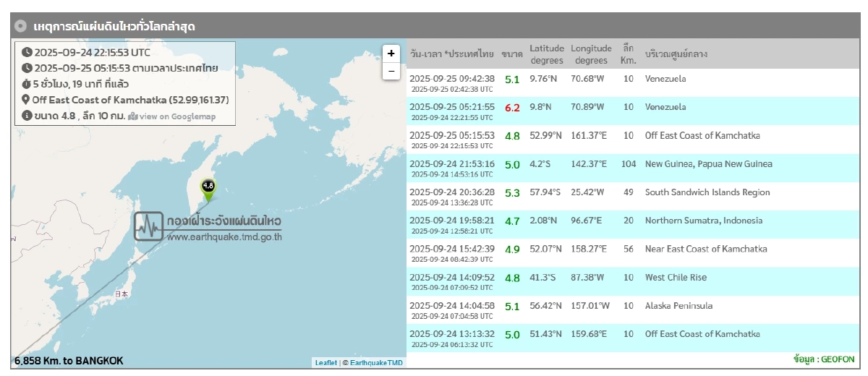Image resolution: width=868 pixels, height=376 pixels.
Task: Click the latitude value 57.94°S
Action: tap(545, 192)
